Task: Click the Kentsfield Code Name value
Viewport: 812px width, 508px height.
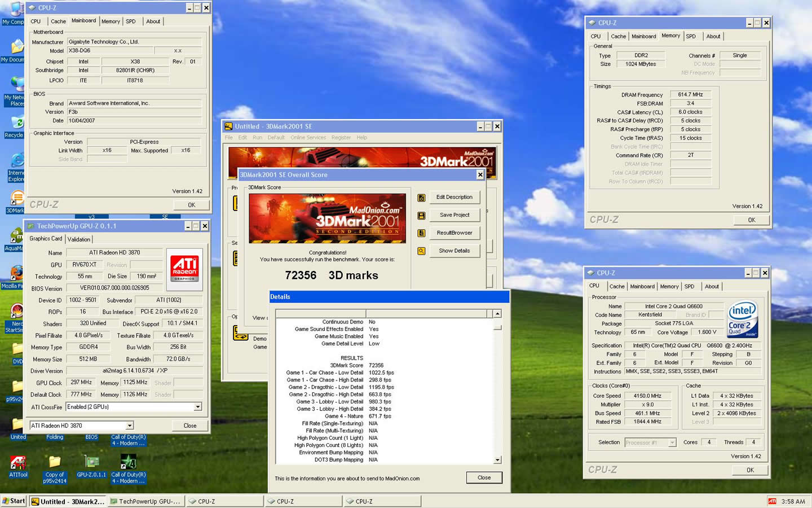Action: 650,315
